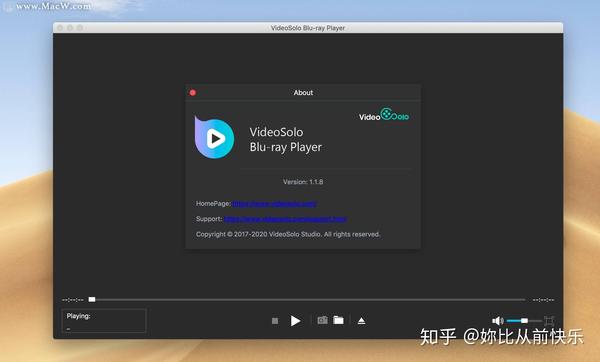The width and height of the screenshot is (600, 362).
Task: Click the VideoSolo Blu-ray Player window title
Action: coord(308,28)
